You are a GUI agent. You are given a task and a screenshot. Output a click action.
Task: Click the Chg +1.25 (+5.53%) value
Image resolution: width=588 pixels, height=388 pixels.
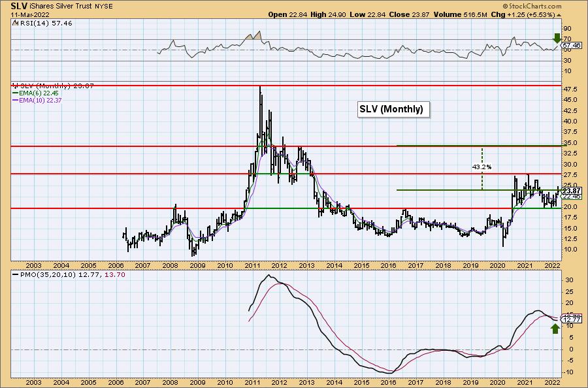pos(523,14)
